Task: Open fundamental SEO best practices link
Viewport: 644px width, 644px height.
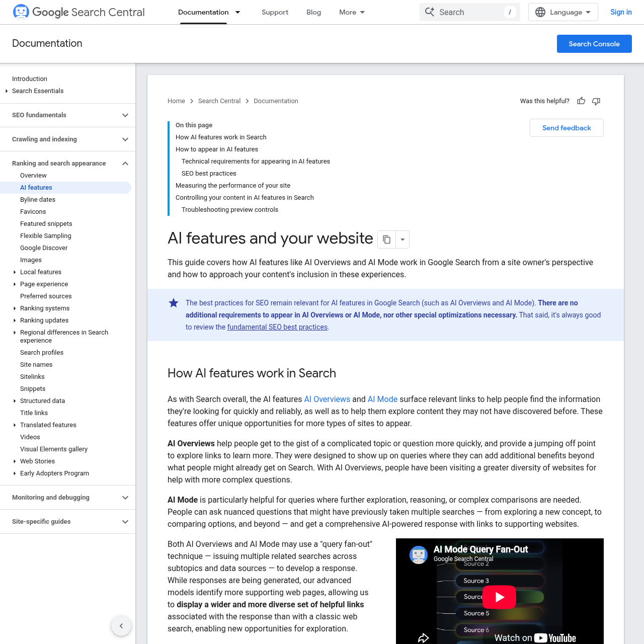Action: 277,327
